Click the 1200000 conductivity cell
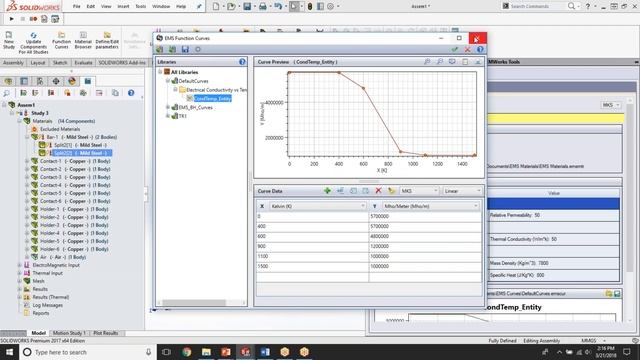Screen dimensions: 640x360 425,247
